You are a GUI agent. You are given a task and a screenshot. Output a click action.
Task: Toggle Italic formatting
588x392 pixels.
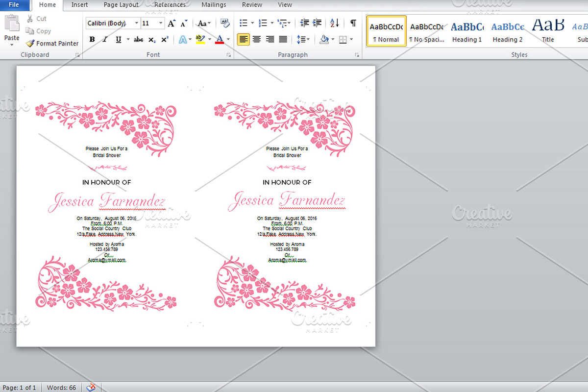104,39
